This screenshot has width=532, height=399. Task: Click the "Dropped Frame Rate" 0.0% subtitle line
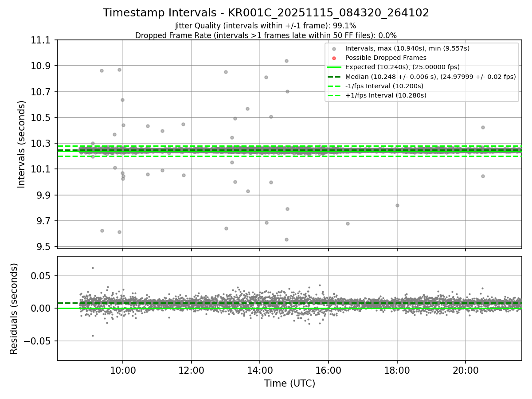point(266,35)
